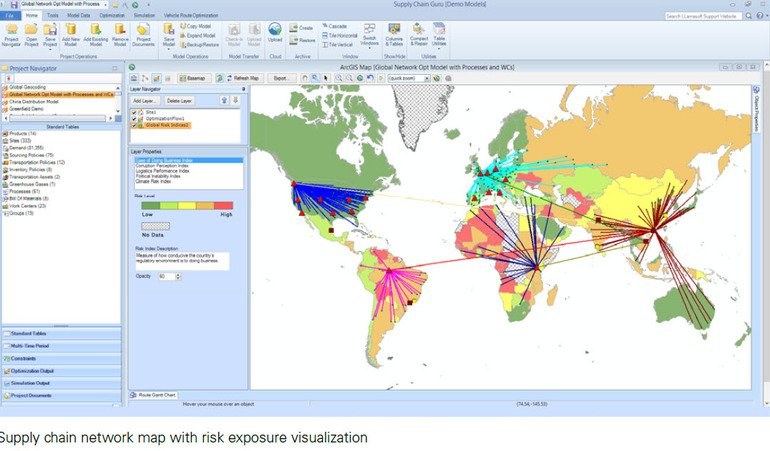Select Corruption Perception Index in list

[x=162, y=166]
